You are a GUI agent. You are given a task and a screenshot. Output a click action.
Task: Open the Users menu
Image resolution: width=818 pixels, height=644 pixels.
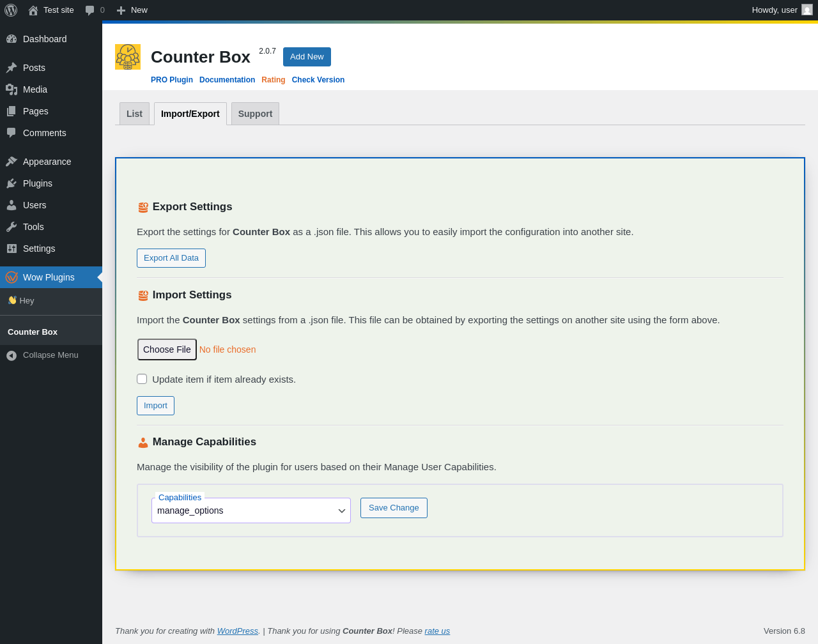tap(51, 205)
